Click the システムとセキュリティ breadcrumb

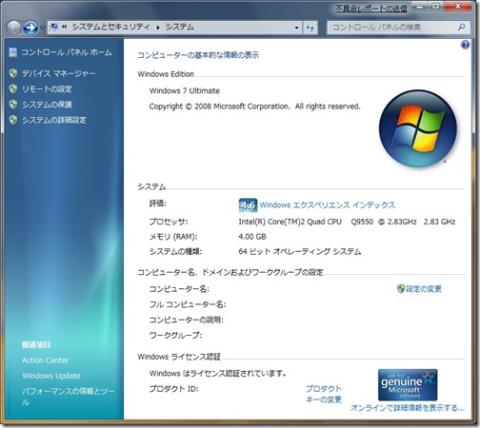pos(111,27)
